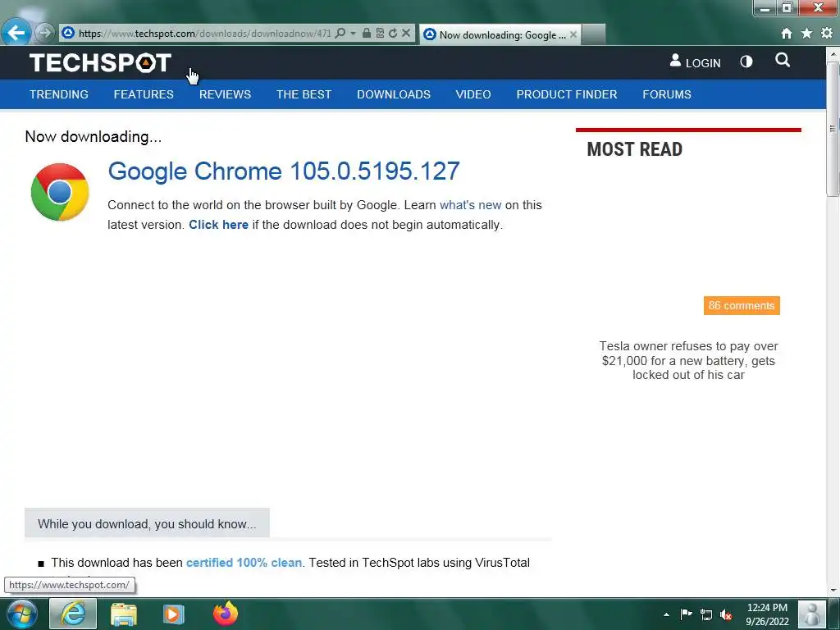Click the vertical scrollbar thumb
This screenshot has width=840, height=630.
(x=833, y=129)
